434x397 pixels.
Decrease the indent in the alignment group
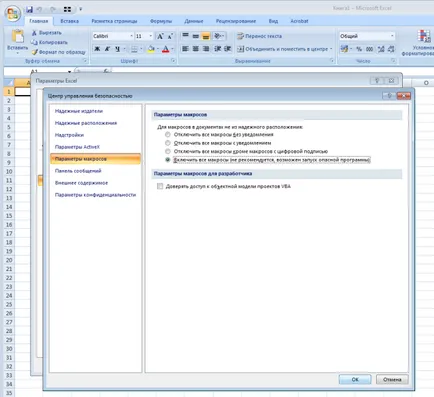coord(218,49)
